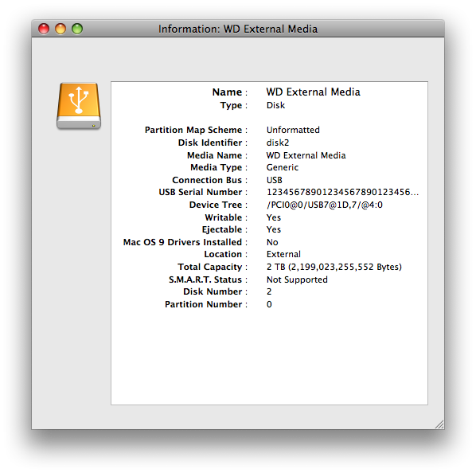Click the 'Disk Number' label
Image resolution: width=476 pixels, height=473 pixels.
213,291
